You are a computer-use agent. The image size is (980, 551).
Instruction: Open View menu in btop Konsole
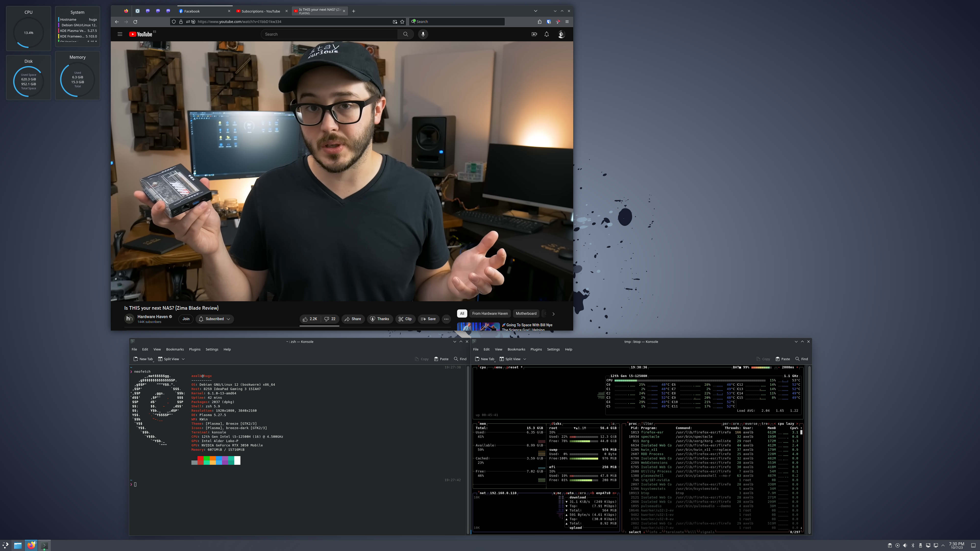[498, 349]
